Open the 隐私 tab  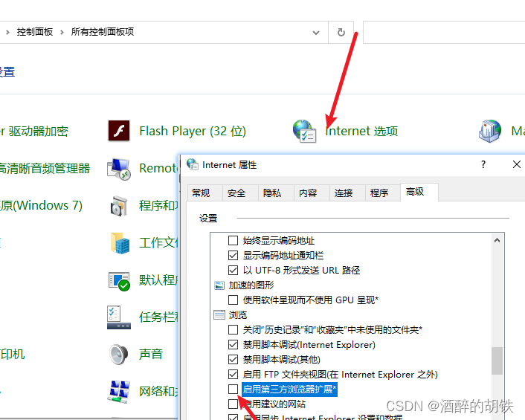coord(276,193)
